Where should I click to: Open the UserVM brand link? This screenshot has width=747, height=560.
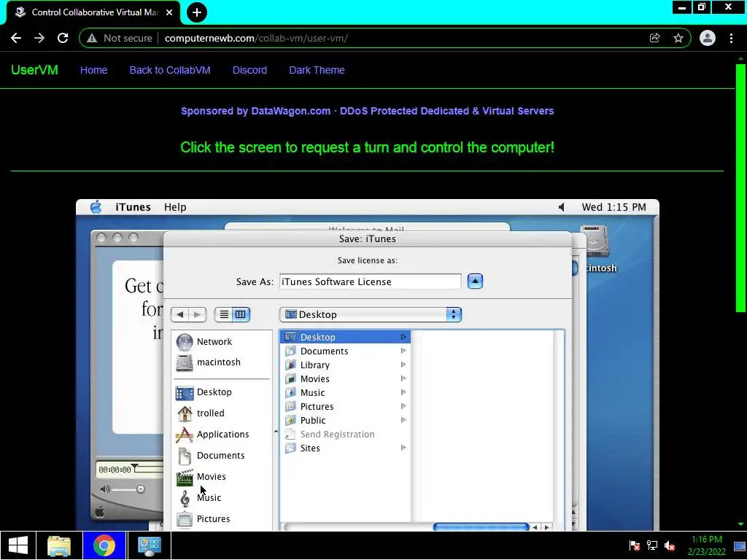point(34,70)
